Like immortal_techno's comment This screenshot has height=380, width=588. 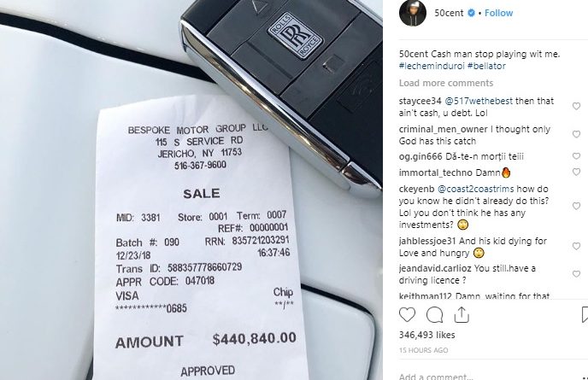pos(576,172)
